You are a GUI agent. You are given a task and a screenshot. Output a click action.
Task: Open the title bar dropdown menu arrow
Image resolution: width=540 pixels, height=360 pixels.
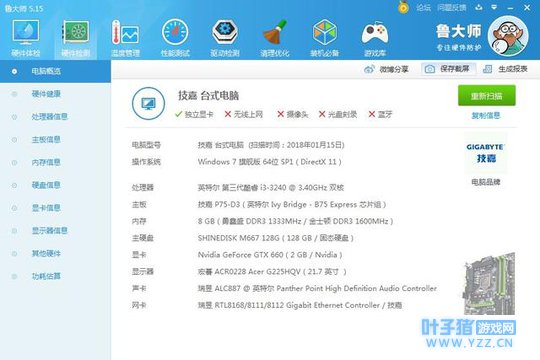coord(494,7)
